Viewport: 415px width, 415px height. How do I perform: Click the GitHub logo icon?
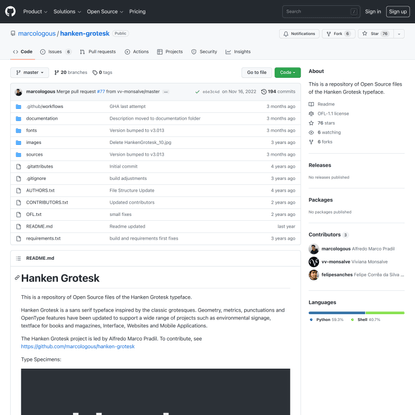(10, 11)
